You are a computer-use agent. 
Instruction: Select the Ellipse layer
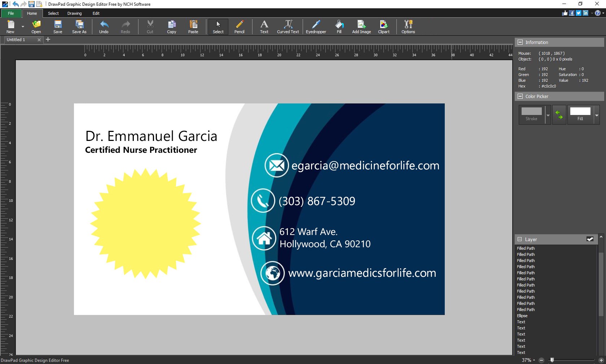(522, 316)
